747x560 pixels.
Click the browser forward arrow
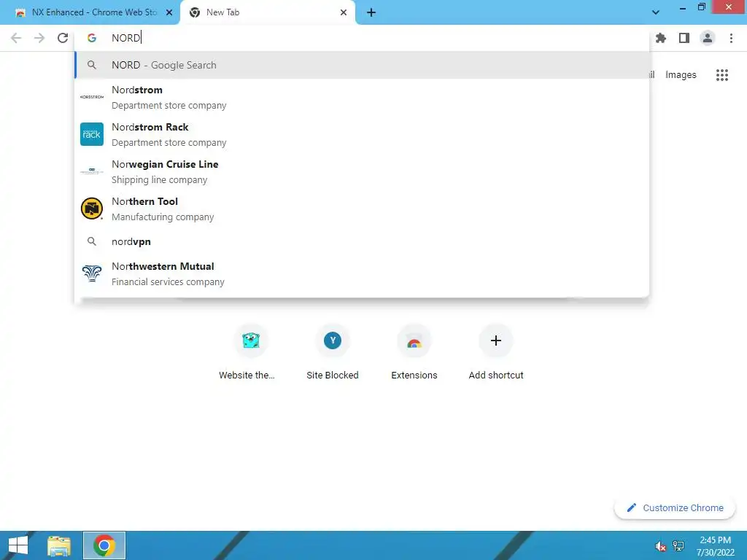39,38
